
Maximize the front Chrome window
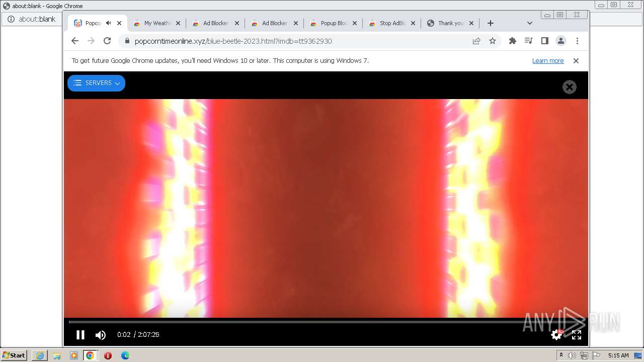560,15
